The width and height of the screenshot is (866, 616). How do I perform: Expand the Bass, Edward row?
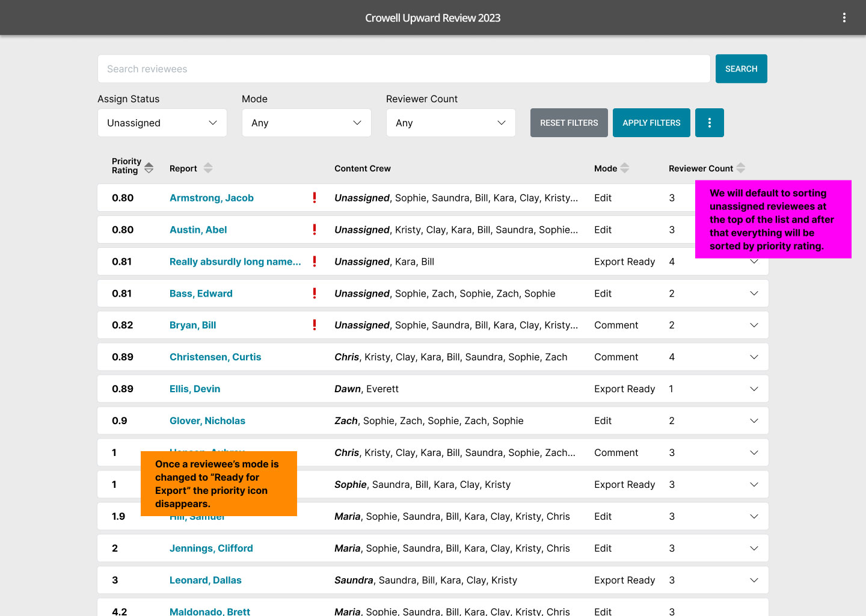coord(754,293)
